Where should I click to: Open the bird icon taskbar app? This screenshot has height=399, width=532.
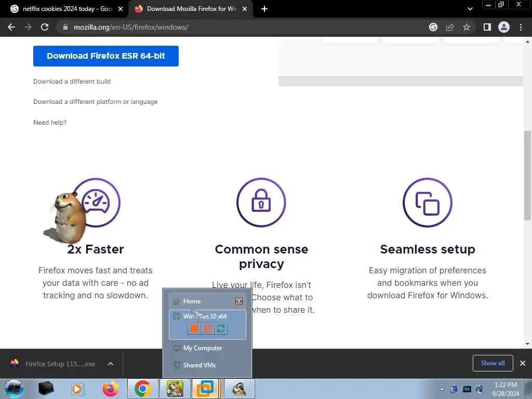coord(239,389)
